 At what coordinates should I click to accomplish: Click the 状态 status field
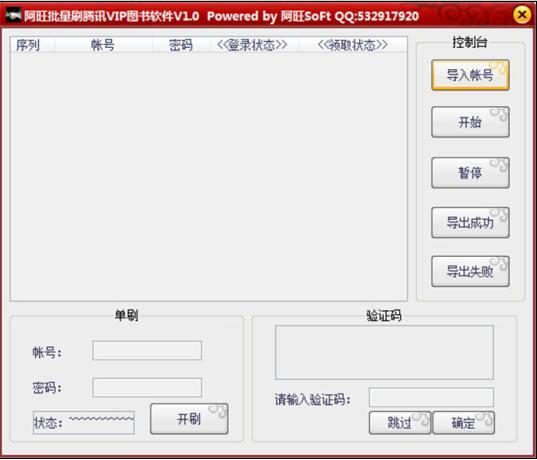tap(84, 423)
